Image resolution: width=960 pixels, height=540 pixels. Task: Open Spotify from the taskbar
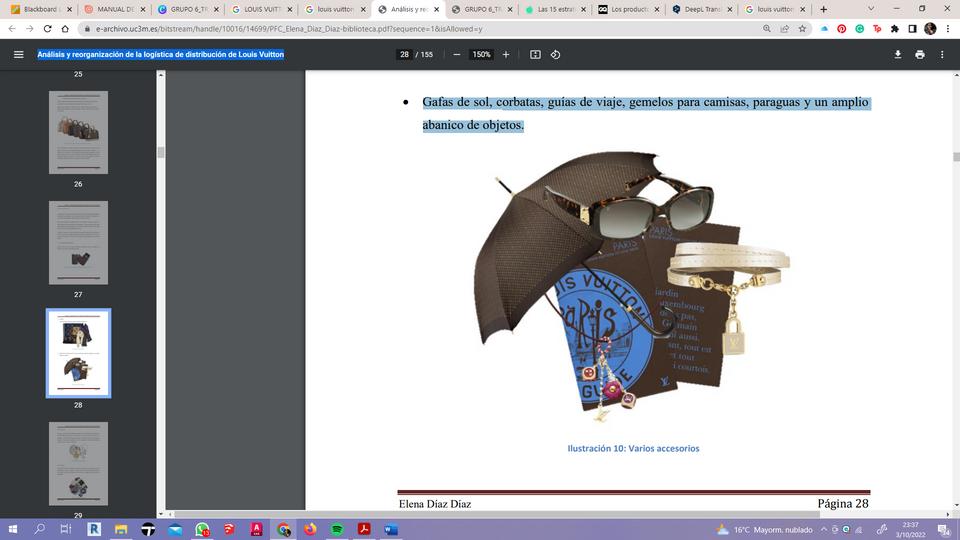pos(337,529)
